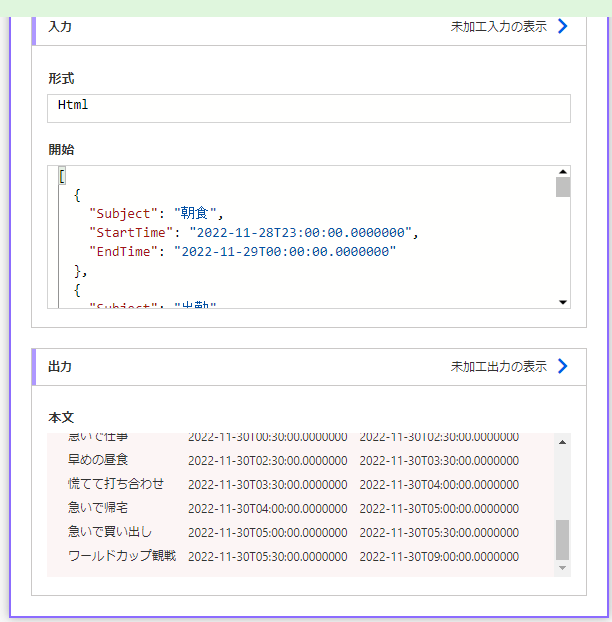Click the chevron next to 未加工入力の表示
612x622 pixels.
(x=562, y=27)
